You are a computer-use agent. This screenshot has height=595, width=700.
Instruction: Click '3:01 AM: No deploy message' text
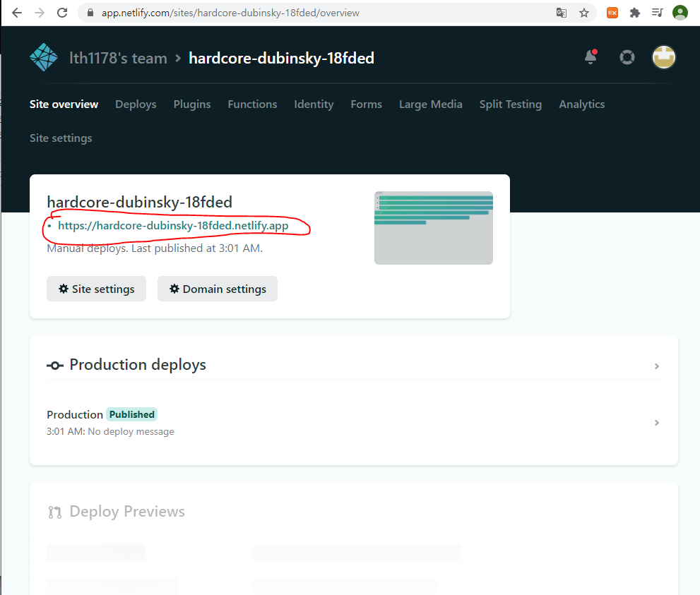pyautogui.click(x=110, y=432)
